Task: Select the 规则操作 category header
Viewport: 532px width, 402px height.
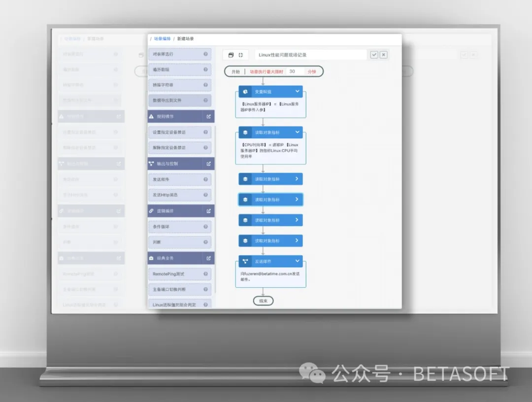Action: pyautogui.click(x=181, y=116)
